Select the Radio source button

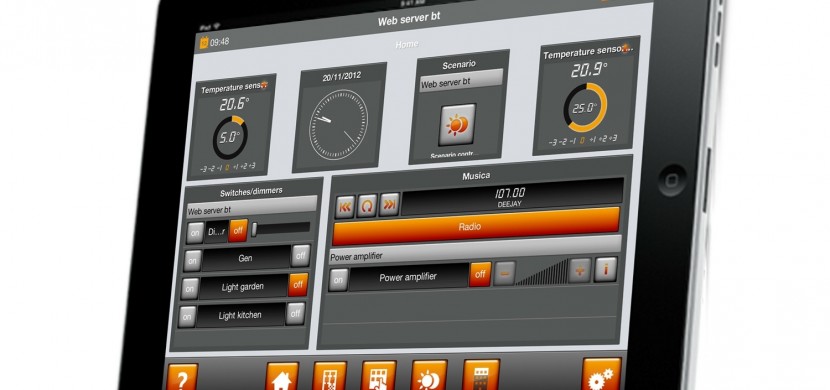coord(476,226)
